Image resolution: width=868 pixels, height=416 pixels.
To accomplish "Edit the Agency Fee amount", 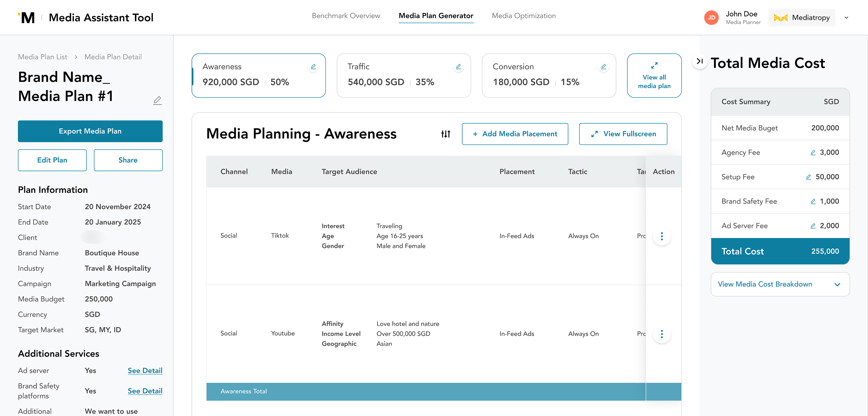I will coord(813,152).
